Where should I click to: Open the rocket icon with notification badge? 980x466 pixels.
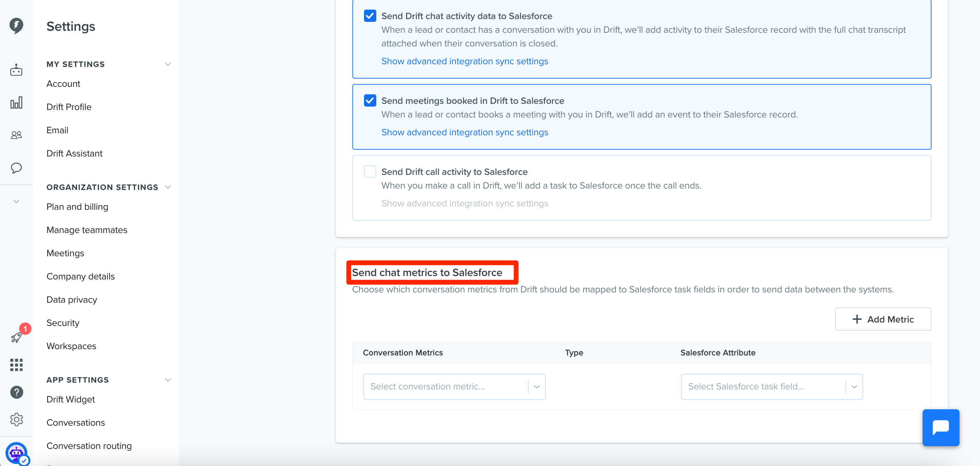pyautogui.click(x=17, y=337)
